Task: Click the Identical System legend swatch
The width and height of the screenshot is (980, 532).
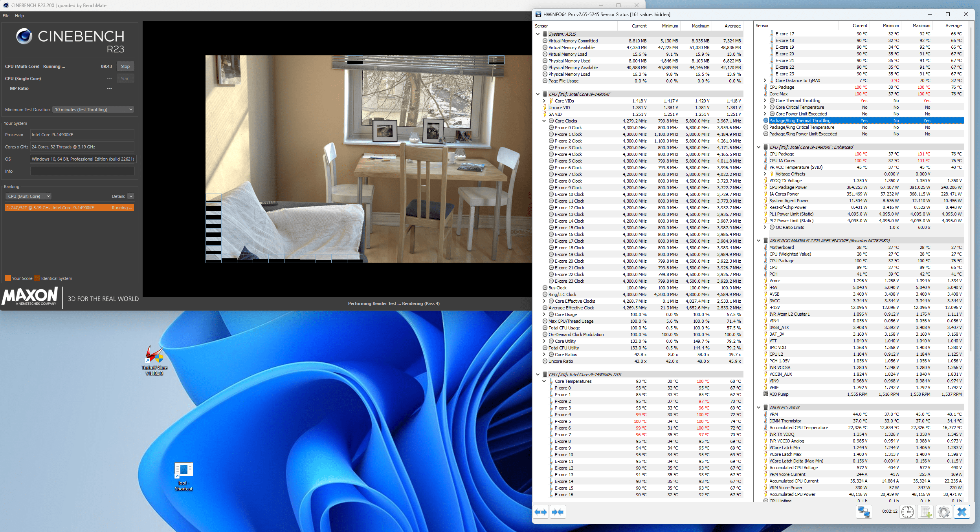Action: (x=37, y=278)
